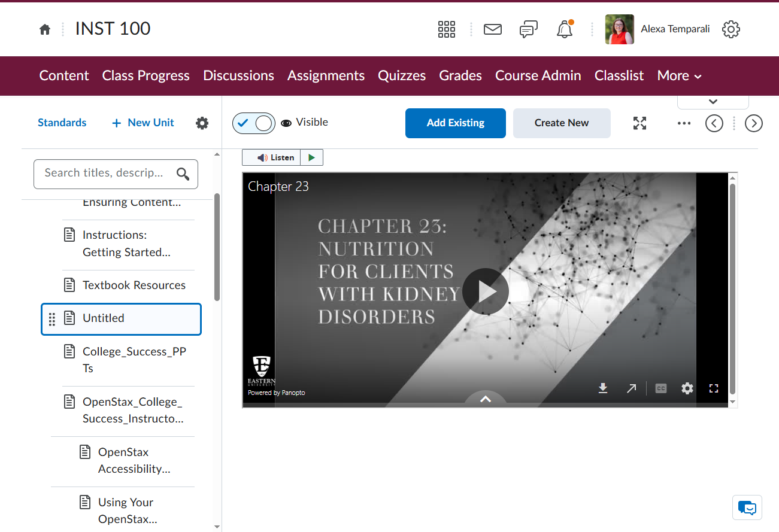779x532 pixels.
Task: Open the Quizzes page
Action: click(402, 76)
